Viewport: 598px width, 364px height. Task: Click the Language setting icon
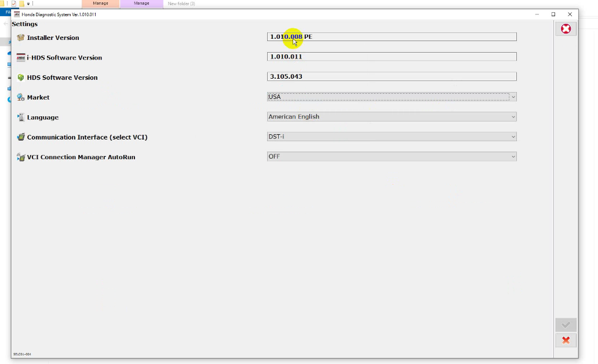tap(21, 117)
